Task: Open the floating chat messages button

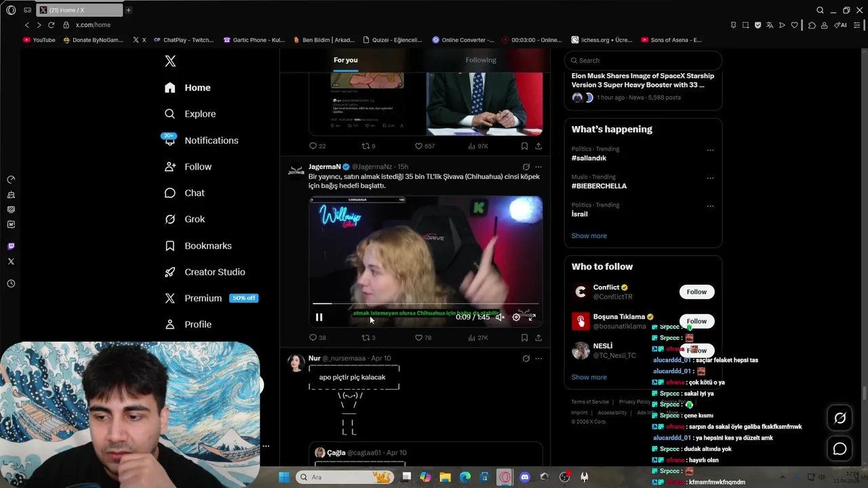Action: (x=840, y=449)
